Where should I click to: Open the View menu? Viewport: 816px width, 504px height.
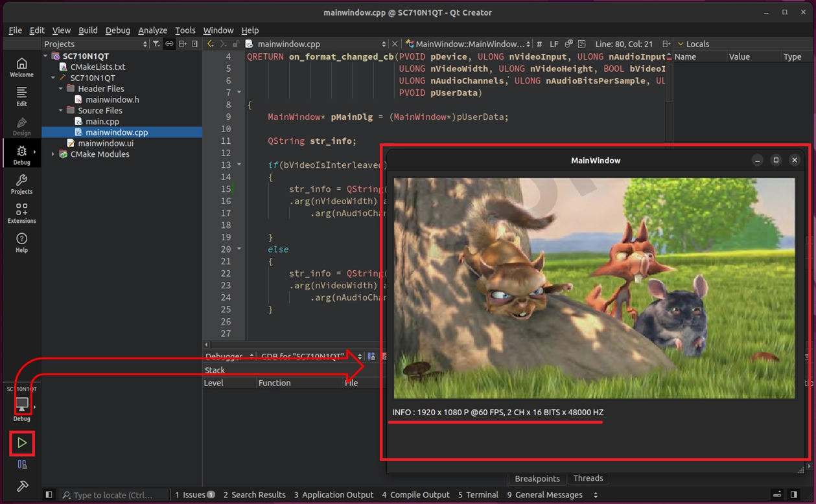(62, 30)
